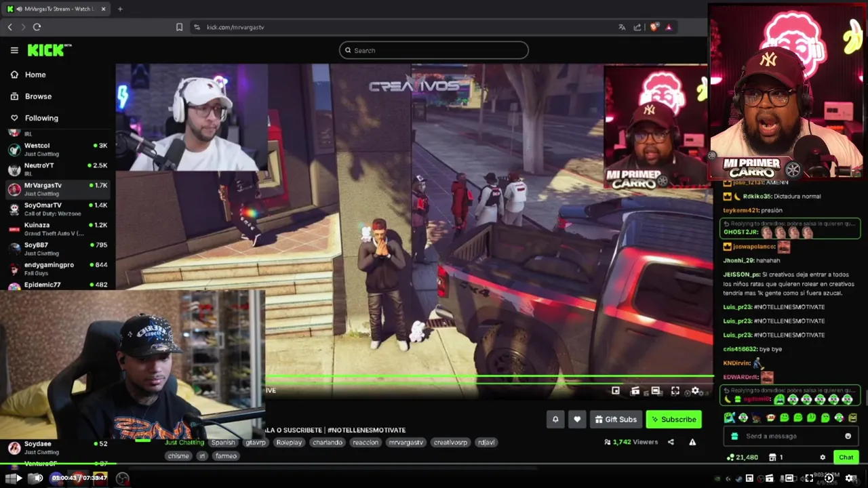Open Following in Kick sidebar
Viewport: 868px width, 488px height.
pos(41,118)
